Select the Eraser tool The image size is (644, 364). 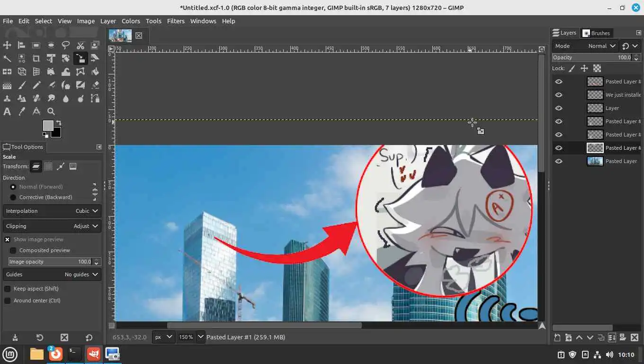click(x=95, y=85)
